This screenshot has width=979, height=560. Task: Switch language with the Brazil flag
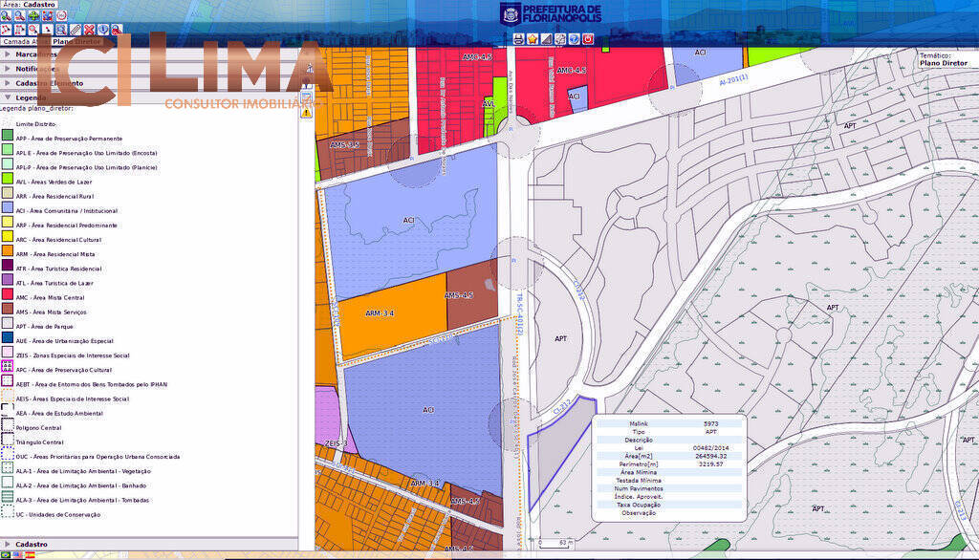coord(6,554)
